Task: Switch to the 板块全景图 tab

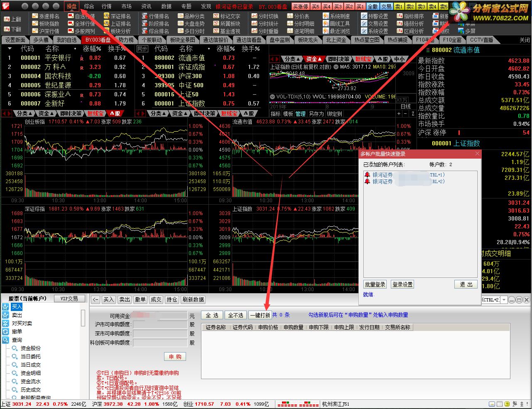Action: 183,40
